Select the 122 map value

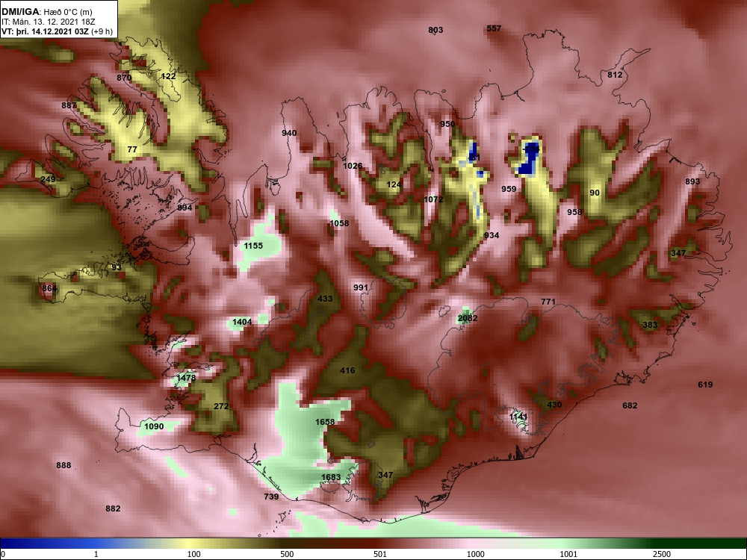pos(168,76)
